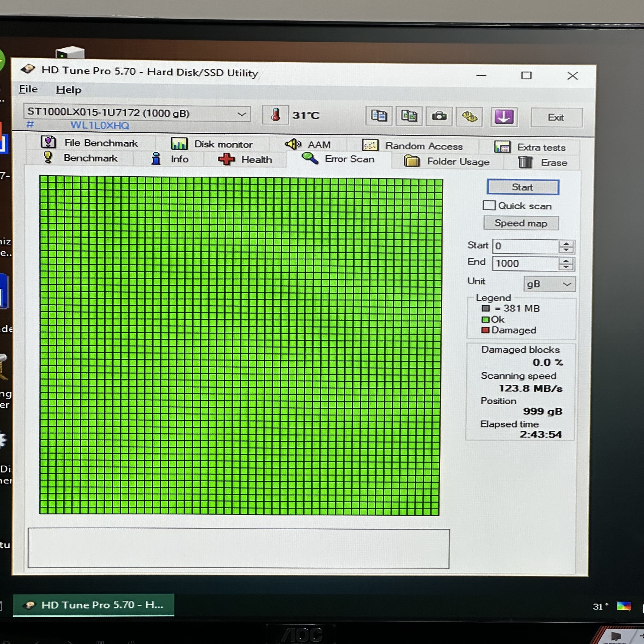Open the Help menu
This screenshot has width=644, height=644.
(68, 90)
